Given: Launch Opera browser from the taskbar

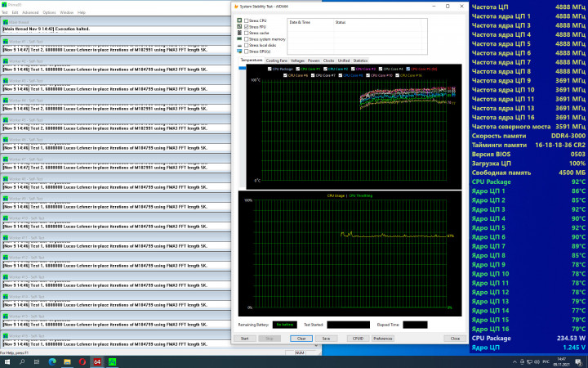Looking at the screenshot, I should pos(82,362).
